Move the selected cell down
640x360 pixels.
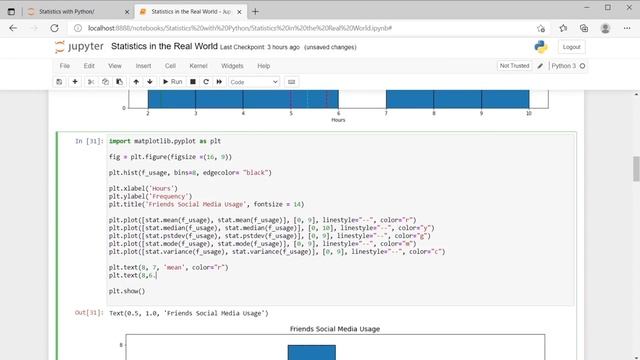click(150, 82)
